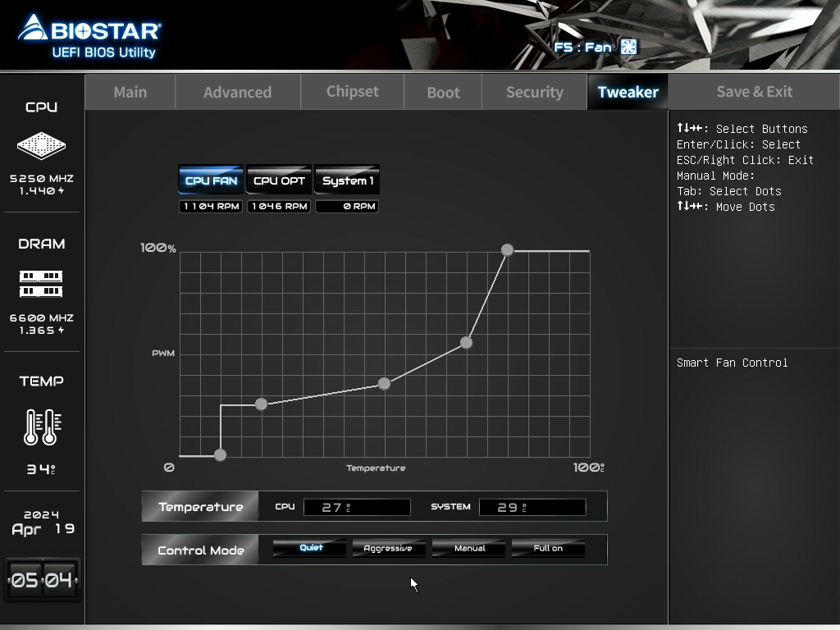Click the 5250 MHZ CPU frequency value

[x=42, y=178]
